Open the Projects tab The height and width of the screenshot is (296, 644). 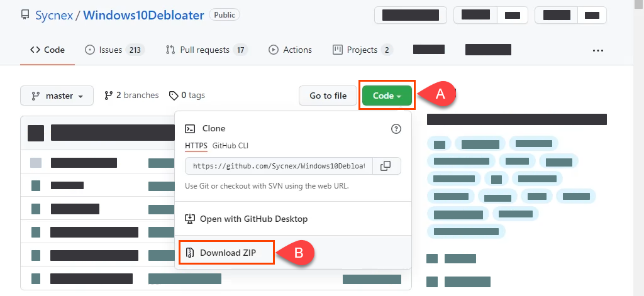click(x=362, y=50)
